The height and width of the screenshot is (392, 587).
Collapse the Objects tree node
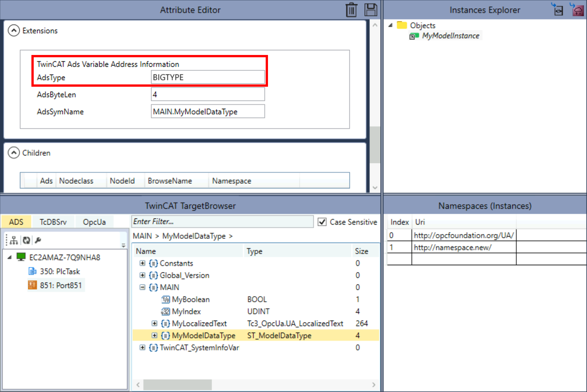point(390,25)
